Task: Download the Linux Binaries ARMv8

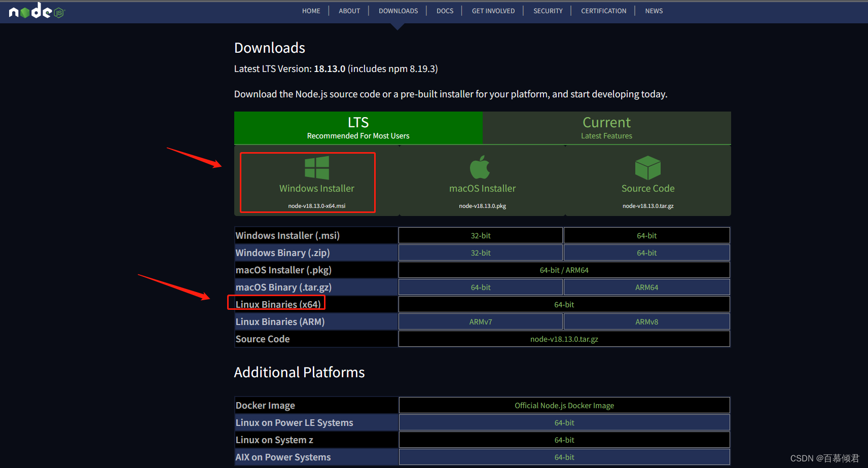Action: (647, 321)
